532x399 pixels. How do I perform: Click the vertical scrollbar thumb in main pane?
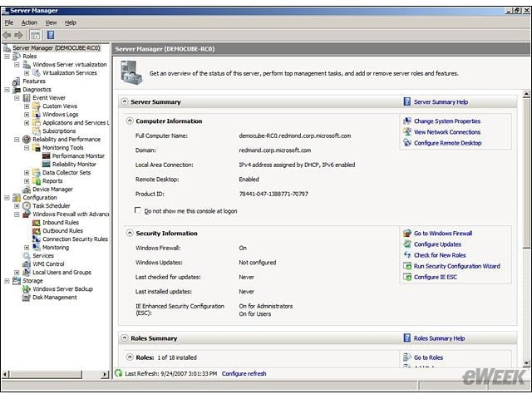(526, 173)
